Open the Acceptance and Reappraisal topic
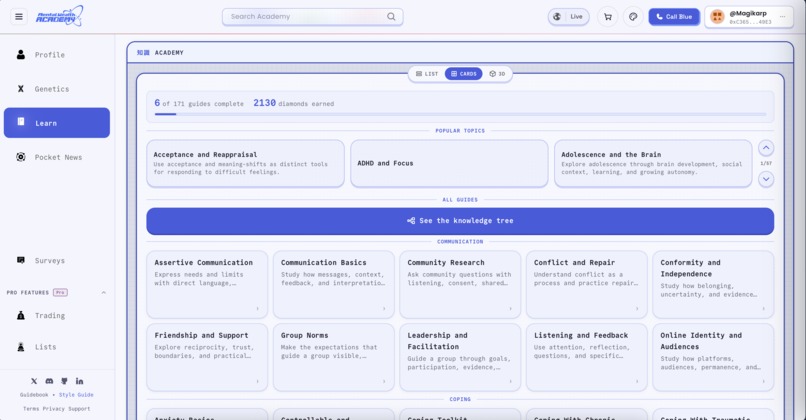806x420 pixels. (245, 163)
